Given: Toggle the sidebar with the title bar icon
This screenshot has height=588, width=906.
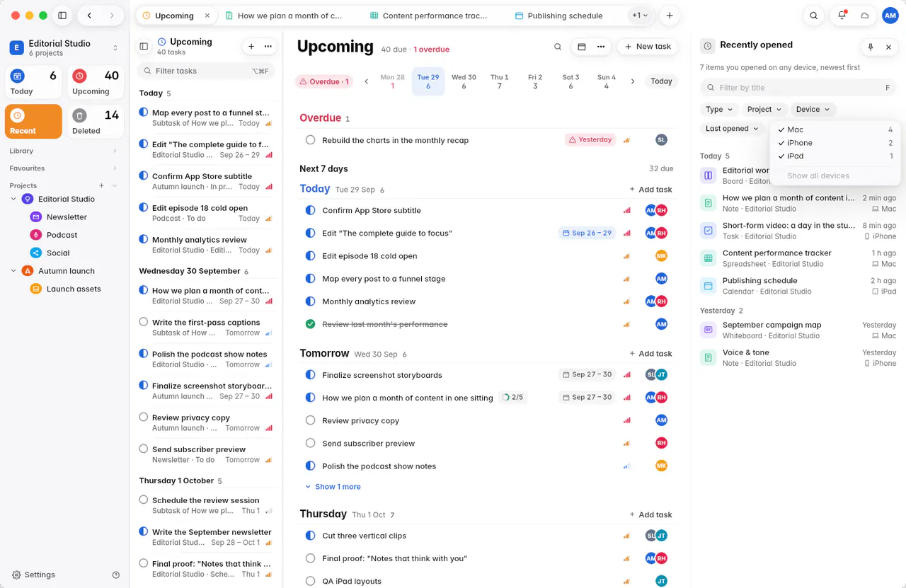Looking at the screenshot, I should click(x=62, y=16).
